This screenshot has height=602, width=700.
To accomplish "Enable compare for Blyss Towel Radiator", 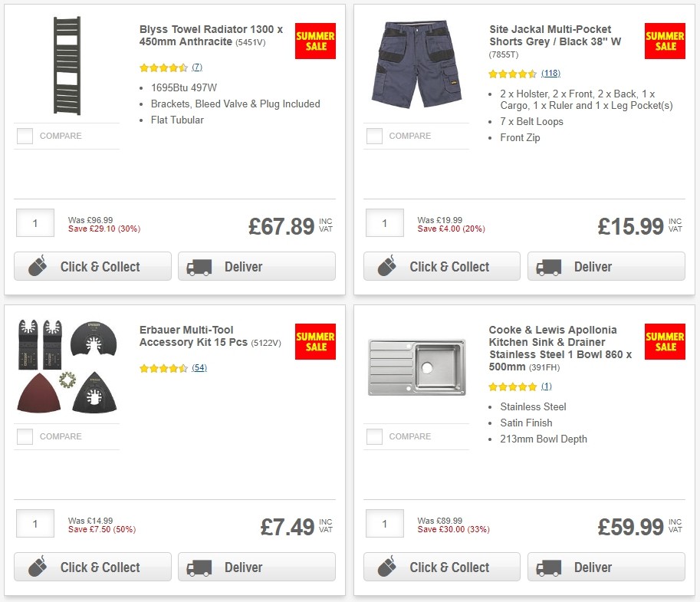I will pyautogui.click(x=24, y=136).
